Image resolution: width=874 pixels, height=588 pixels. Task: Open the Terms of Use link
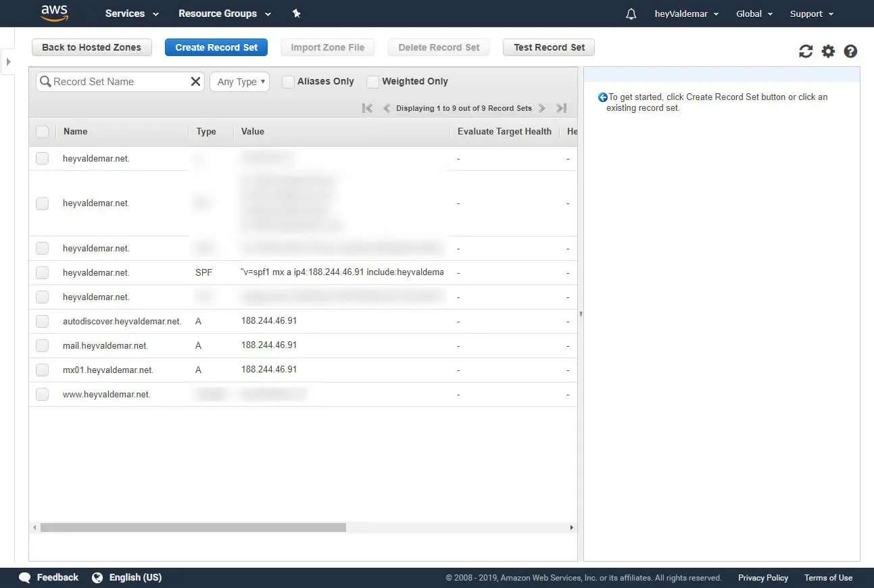point(828,578)
